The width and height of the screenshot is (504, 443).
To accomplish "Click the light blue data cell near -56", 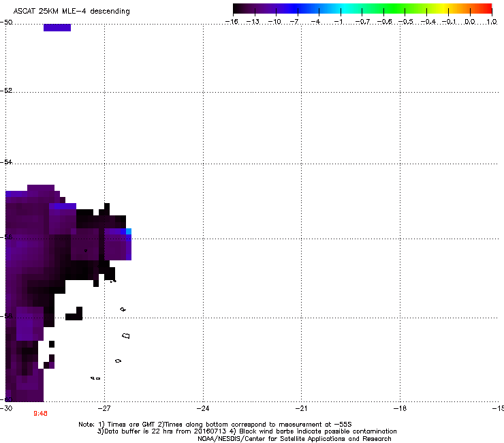I will (x=129, y=231).
